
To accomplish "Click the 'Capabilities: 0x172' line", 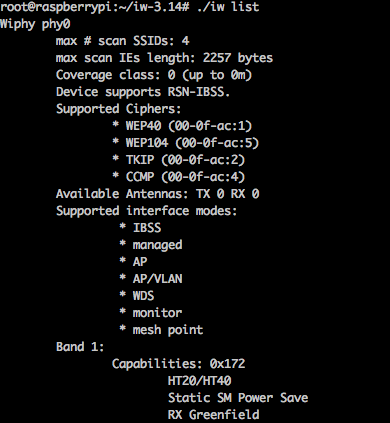I will pos(178,364).
